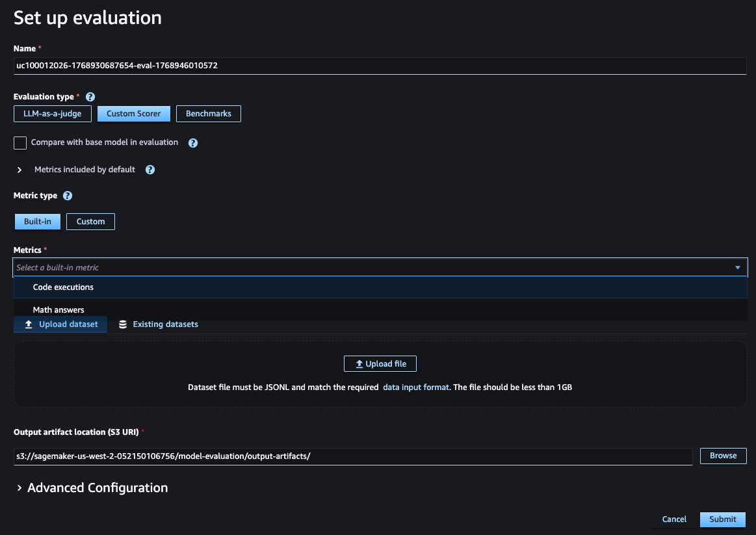Image resolution: width=756 pixels, height=535 pixels.
Task: Open the Evaluation type help icon
Action: (x=90, y=97)
